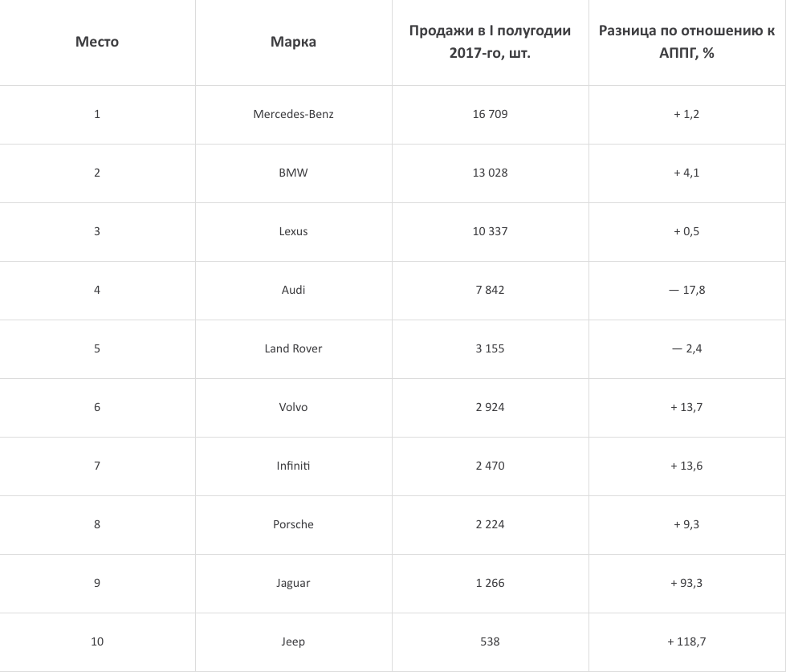Select the BMW brand cell
Screen dimensions: 786x672
click(293, 173)
